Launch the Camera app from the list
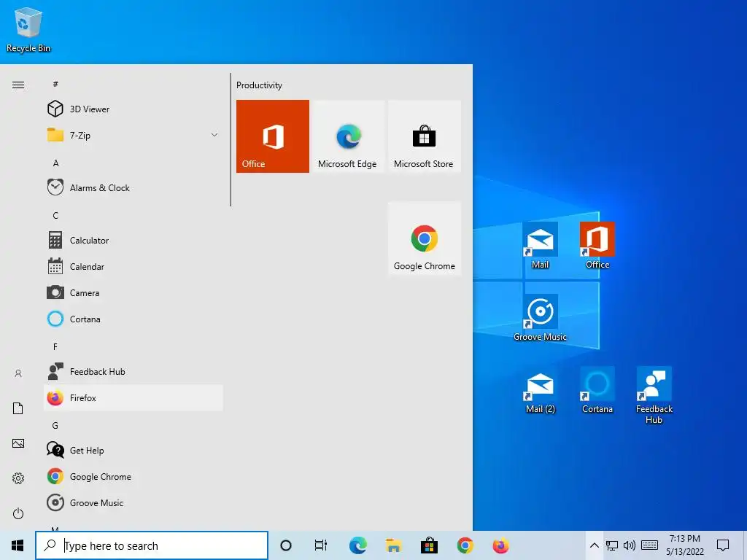The width and height of the screenshot is (747, 560). [133, 293]
